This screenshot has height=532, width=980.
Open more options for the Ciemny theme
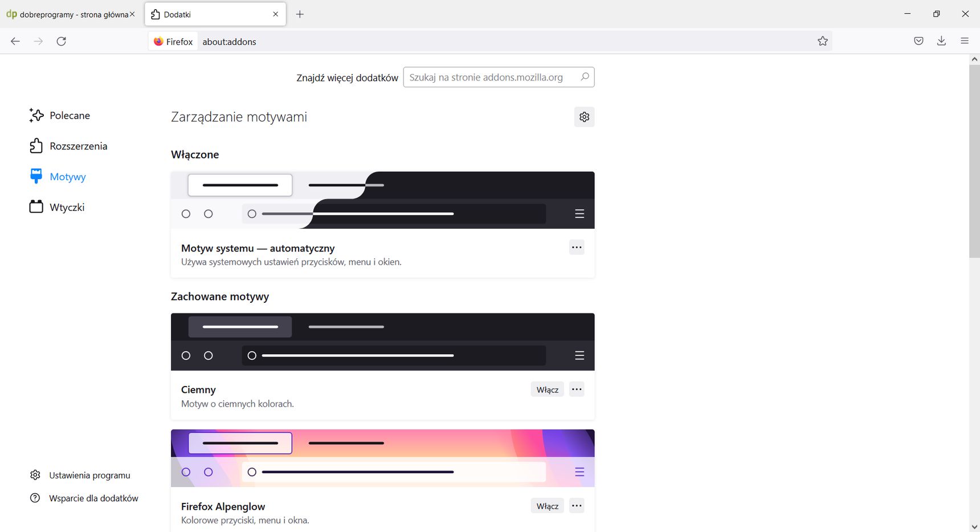(x=577, y=389)
